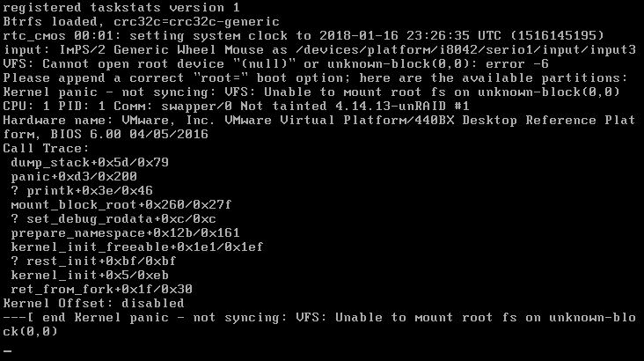Click the kernel_init_freeable+0x1e1/0x1ef entry
Viewport: 644px width, 361px height.
(137, 247)
